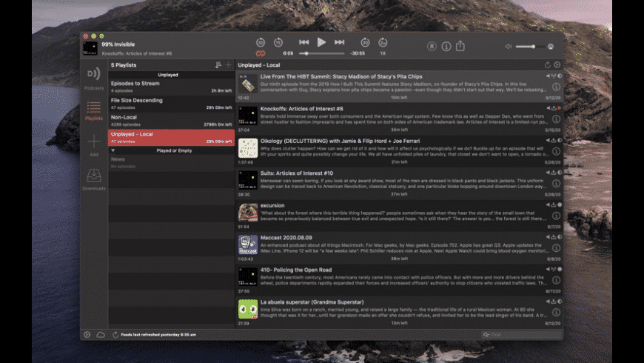
Task: Click the bookmark icon in toolbar
Action: click(x=432, y=47)
